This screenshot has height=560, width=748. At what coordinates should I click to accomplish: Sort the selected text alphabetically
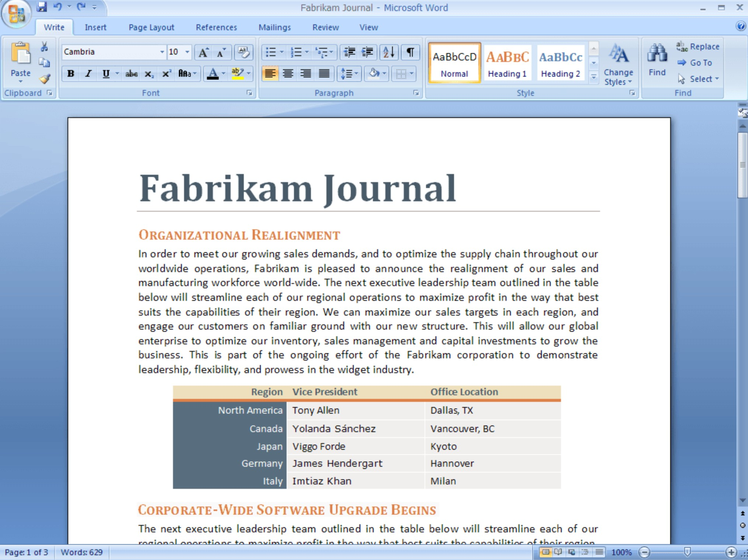(x=389, y=52)
